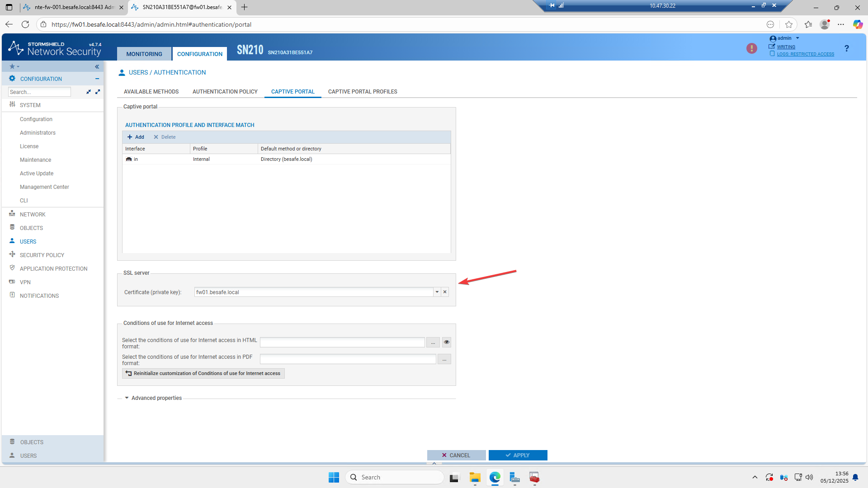Screen dimensions: 868x488
Task: Collapse the left menu with double chevron
Action: (97, 66)
